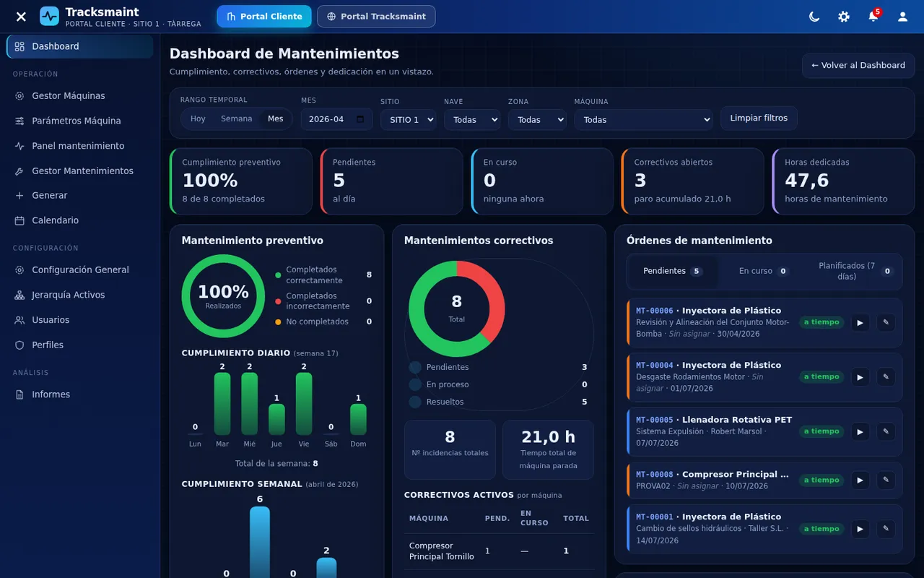Open Panel mantenimiento in sidebar

coord(79,146)
